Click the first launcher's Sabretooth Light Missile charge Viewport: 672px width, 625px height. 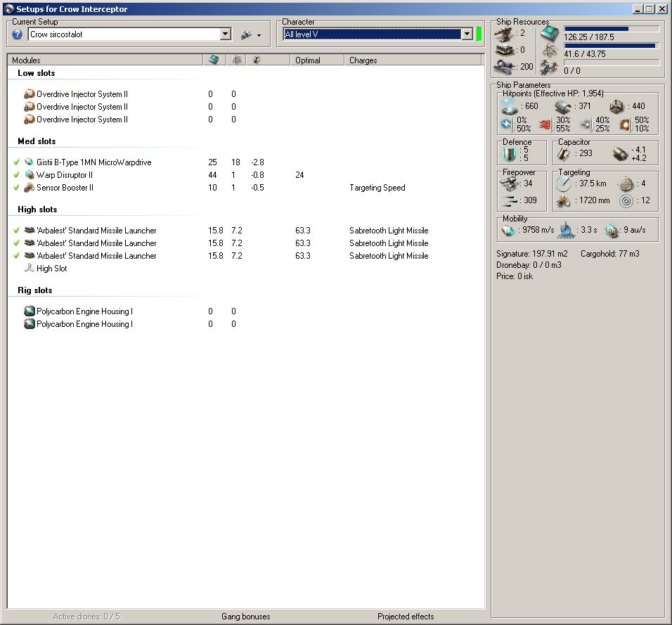pyautogui.click(x=389, y=230)
